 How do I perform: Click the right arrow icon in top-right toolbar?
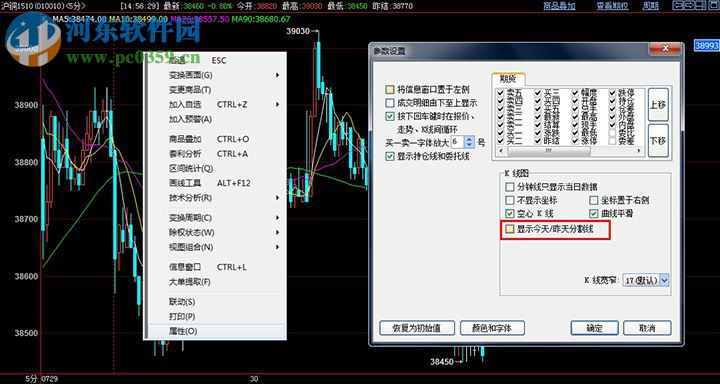click(688, 6)
